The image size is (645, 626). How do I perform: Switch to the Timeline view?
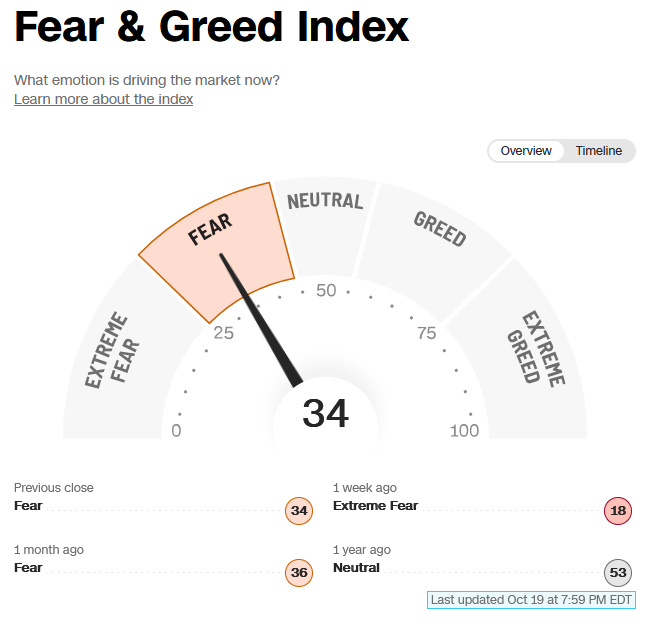[599, 151]
